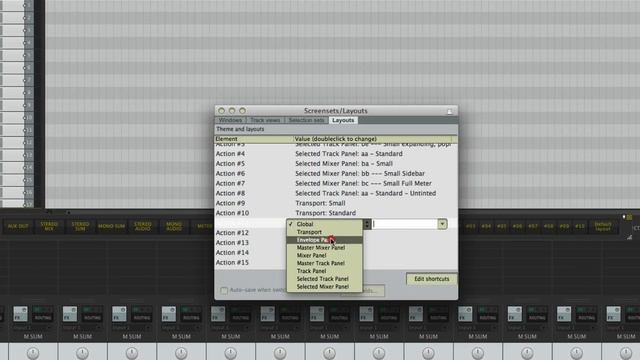Click the element type popup stepper arrows
The image size is (640, 360).
[367, 224]
